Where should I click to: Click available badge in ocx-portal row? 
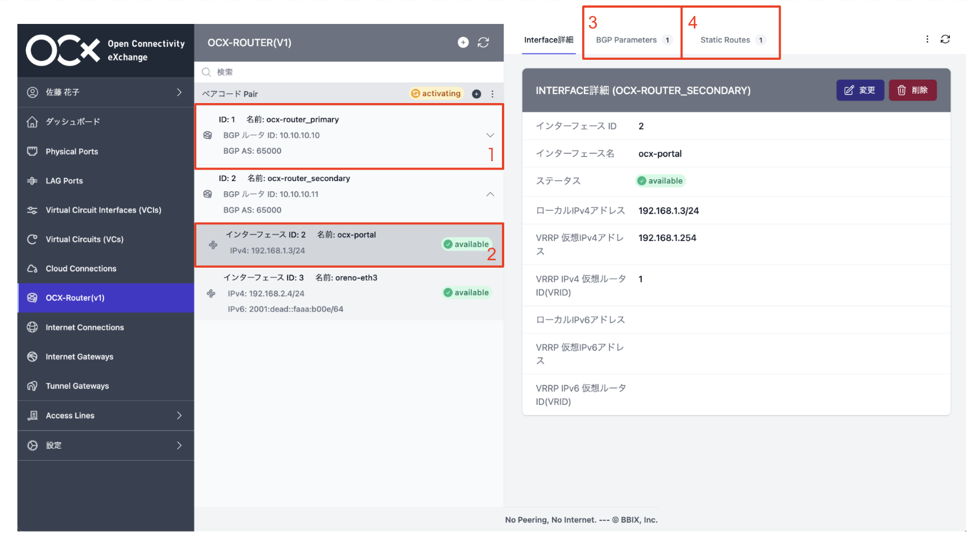pos(467,244)
